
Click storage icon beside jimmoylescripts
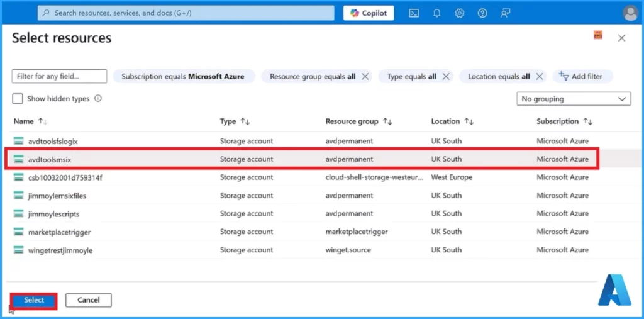pyautogui.click(x=18, y=213)
